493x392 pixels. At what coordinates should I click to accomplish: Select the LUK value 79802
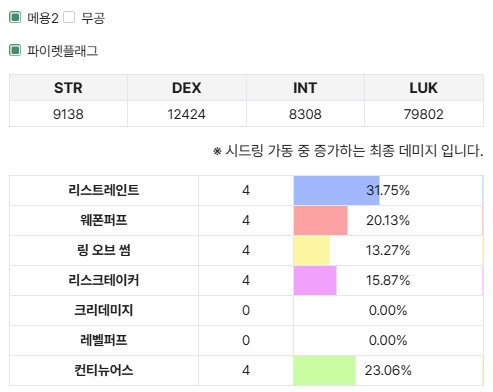(424, 114)
